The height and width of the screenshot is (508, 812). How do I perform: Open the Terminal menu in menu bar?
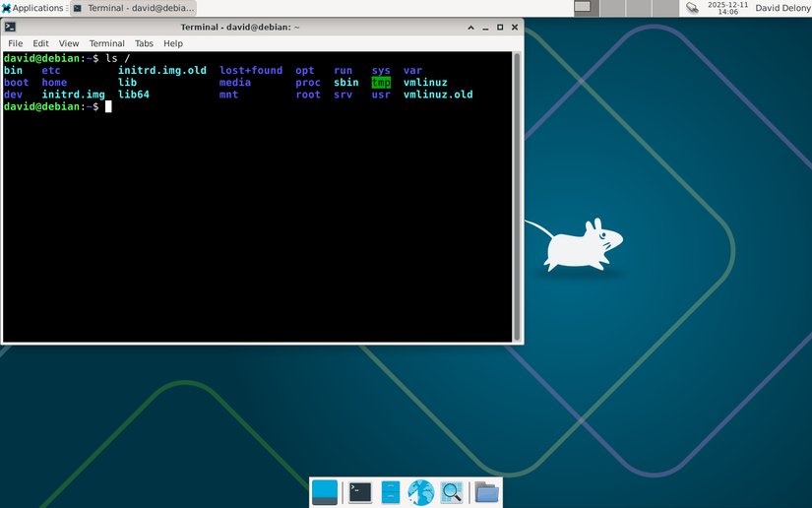[106, 43]
